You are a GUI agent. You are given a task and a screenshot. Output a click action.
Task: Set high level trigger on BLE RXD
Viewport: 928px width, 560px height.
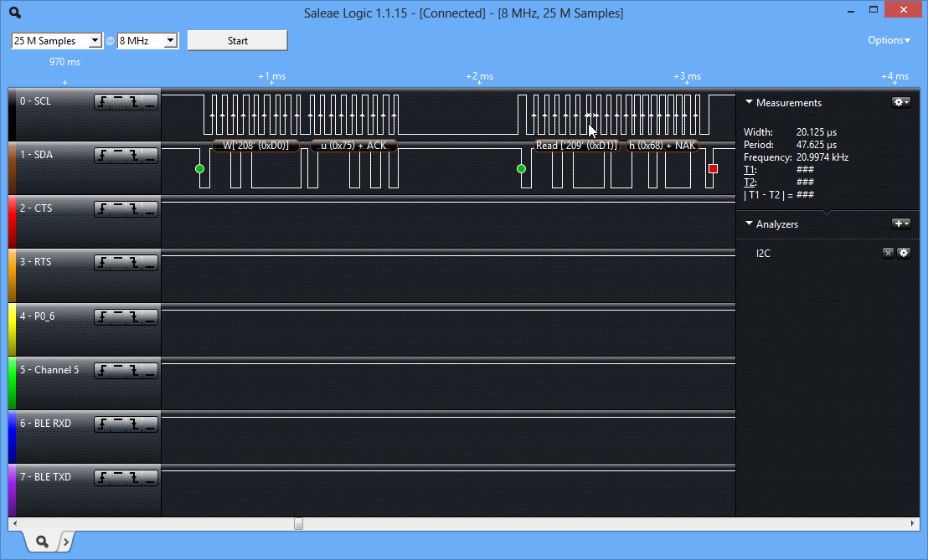click(x=118, y=424)
